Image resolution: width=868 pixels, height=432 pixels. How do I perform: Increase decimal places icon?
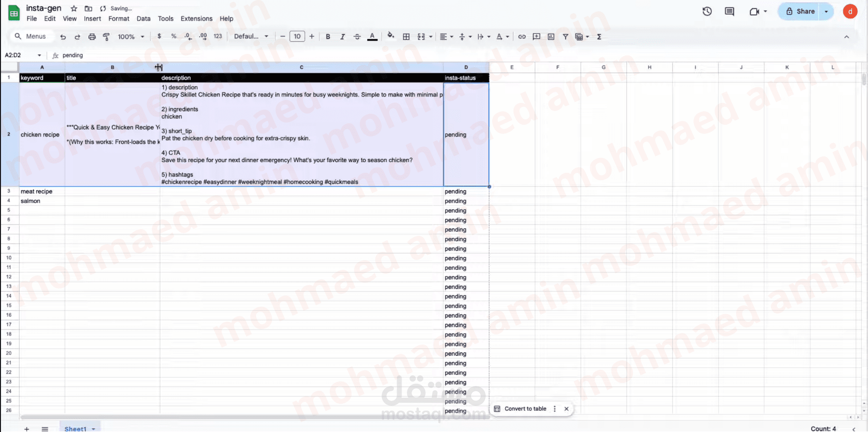[203, 36]
